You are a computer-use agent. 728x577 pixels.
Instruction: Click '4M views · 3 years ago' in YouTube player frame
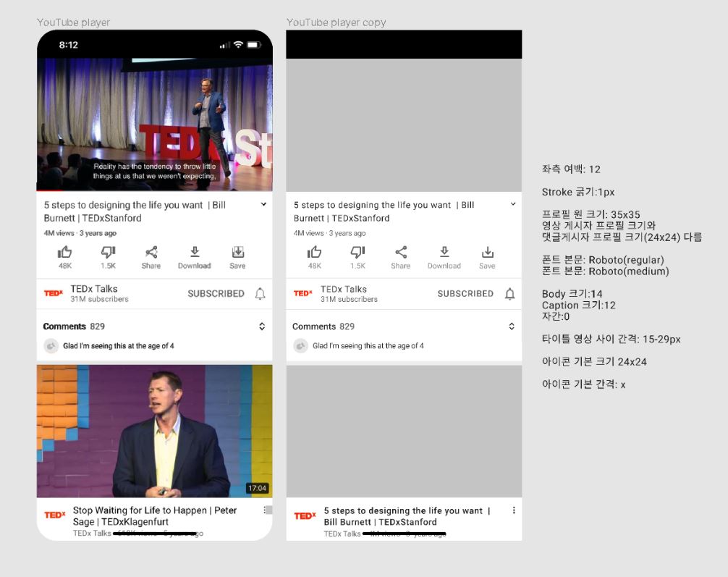(80, 233)
